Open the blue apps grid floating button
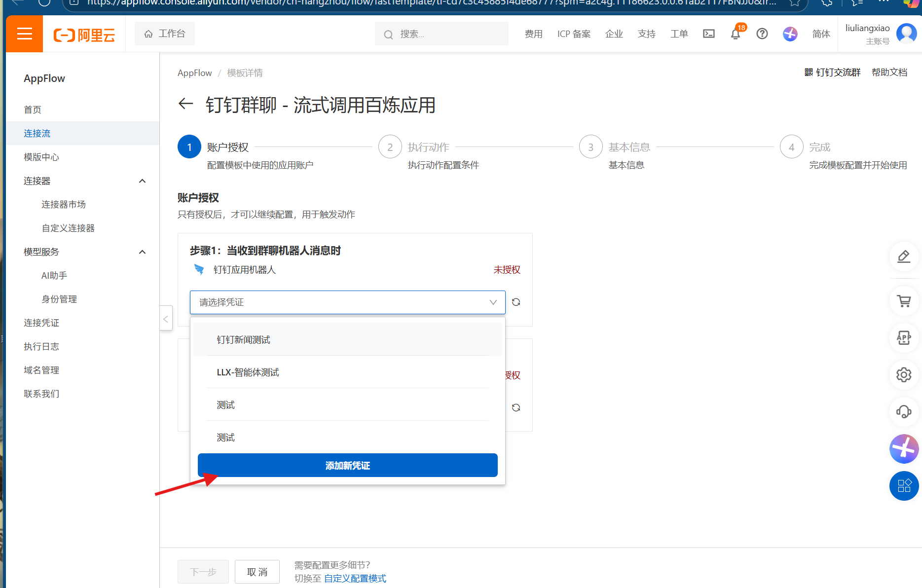The image size is (922, 588). [904, 486]
